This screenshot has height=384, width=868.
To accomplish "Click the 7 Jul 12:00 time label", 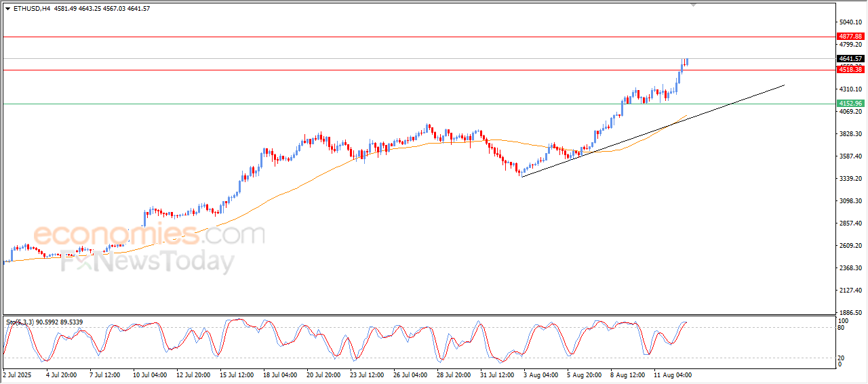I will pos(104,374).
